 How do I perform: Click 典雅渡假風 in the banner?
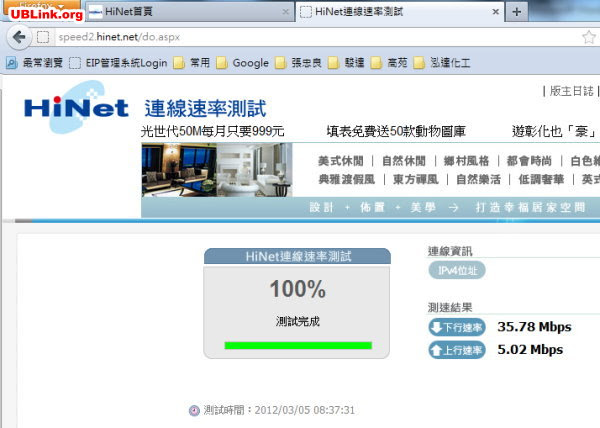pyautogui.click(x=347, y=179)
